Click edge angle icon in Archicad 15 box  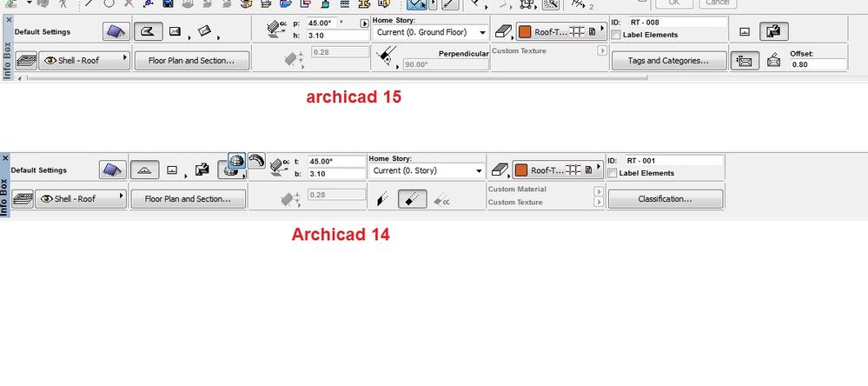(386, 56)
